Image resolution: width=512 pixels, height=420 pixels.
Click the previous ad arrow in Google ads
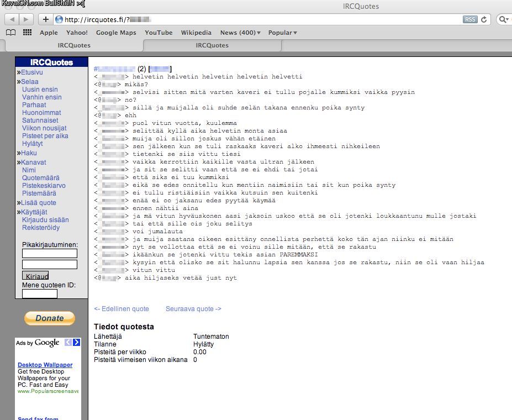coord(68,343)
